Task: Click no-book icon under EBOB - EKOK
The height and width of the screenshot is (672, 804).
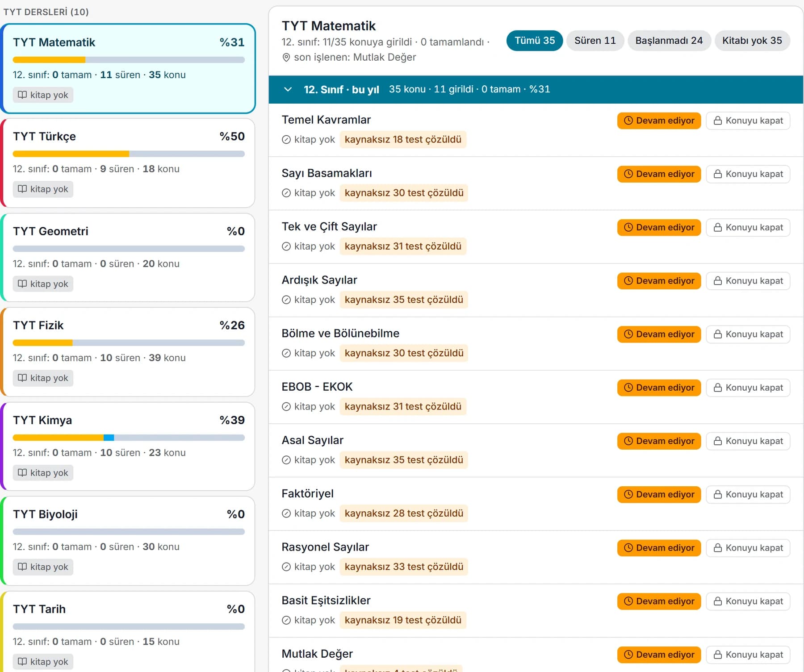Action: 286,407
